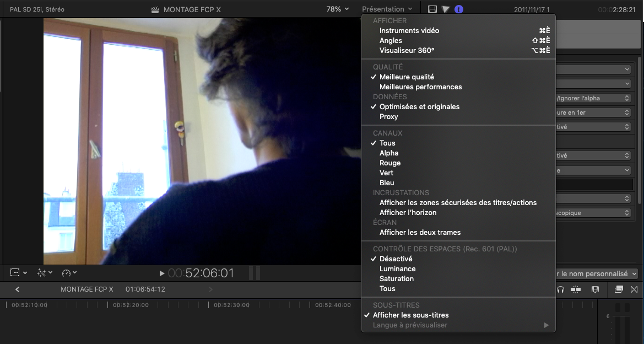Open the 'le nom personnalisé' dropdown
Viewport: 644px width, 344px height.
click(x=597, y=274)
